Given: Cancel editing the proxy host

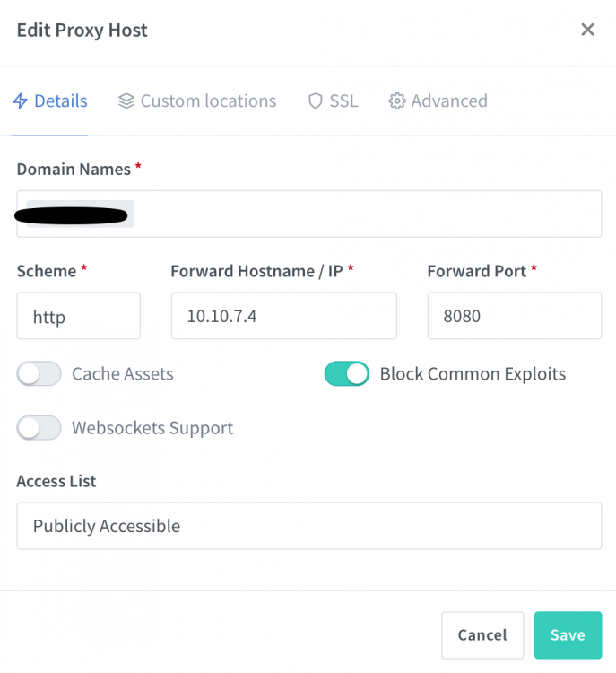Looking at the screenshot, I should click(482, 634).
